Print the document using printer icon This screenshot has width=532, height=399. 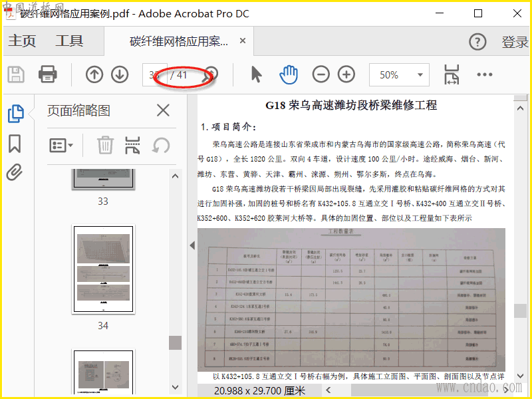47,74
